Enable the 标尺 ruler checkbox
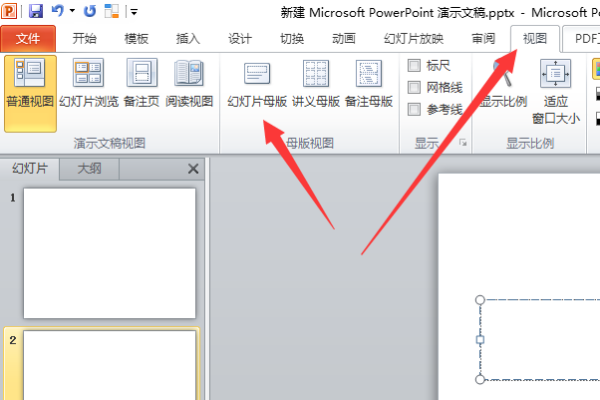600x400 pixels. click(414, 65)
